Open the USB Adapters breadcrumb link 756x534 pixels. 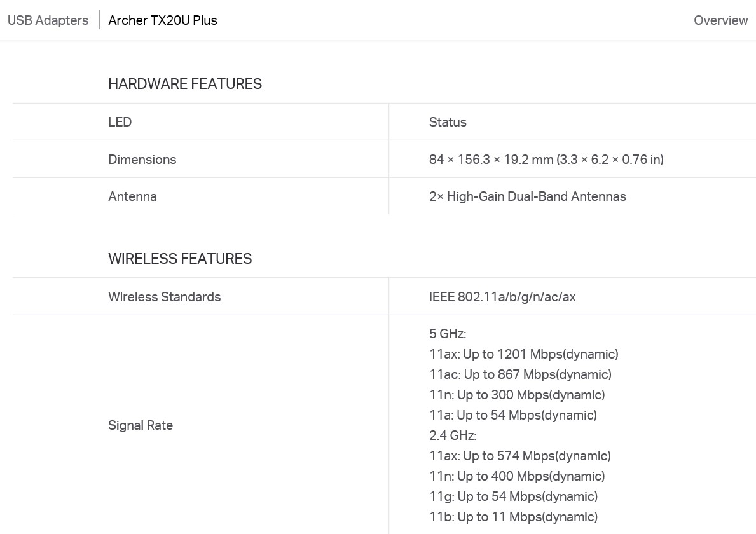pyautogui.click(x=48, y=20)
